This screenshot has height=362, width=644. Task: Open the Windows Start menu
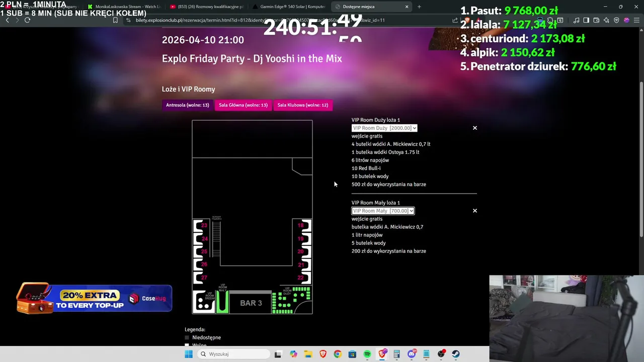coord(189,354)
